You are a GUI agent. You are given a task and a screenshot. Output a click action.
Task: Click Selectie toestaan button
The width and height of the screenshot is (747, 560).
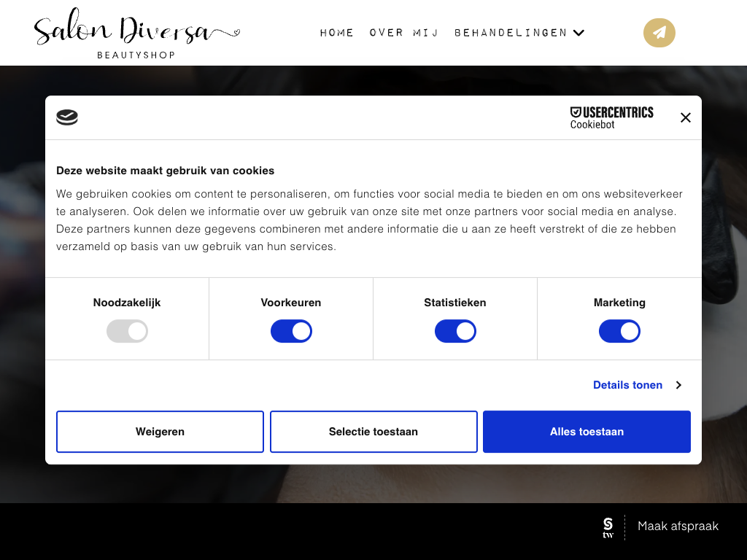pyautogui.click(x=373, y=432)
